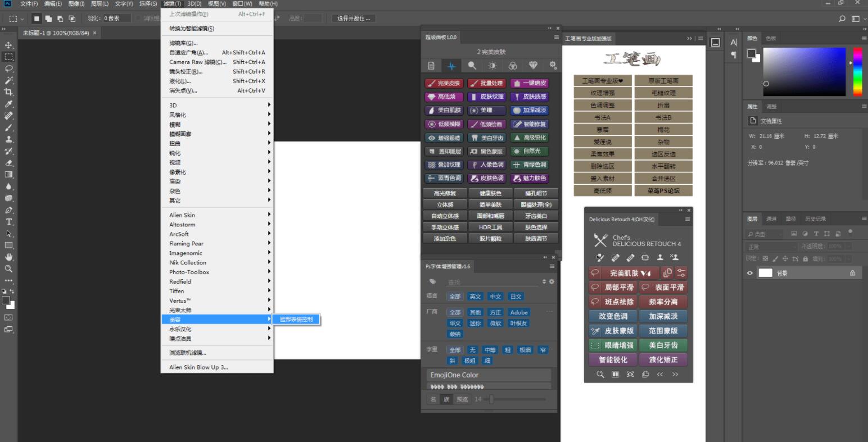Select the Eraser tool
The height and width of the screenshot is (442, 868).
click(x=8, y=163)
